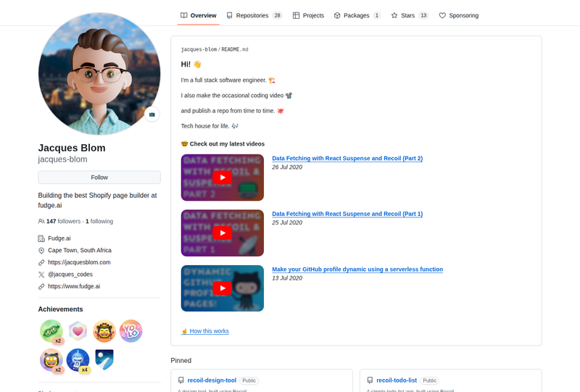580x392 pixels.
Task: Switch to the Repositories tab
Action: pyautogui.click(x=254, y=15)
